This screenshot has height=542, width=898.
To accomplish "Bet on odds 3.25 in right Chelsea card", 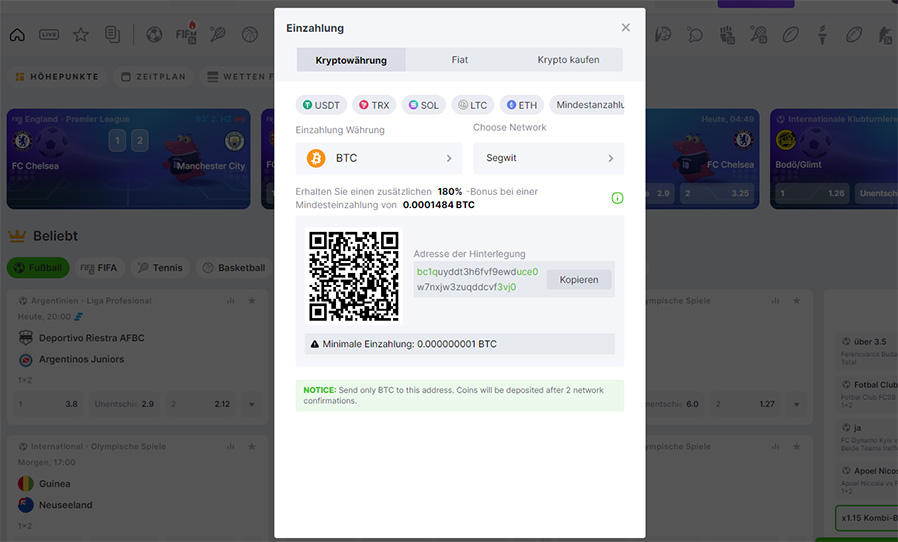I will [717, 193].
